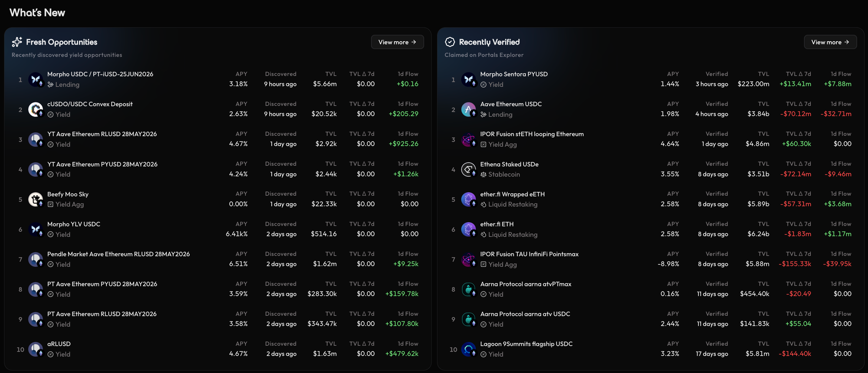Open IPOR Fusion stETH looping Ethereum entry
The image size is (868, 373).
pos(532,134)
